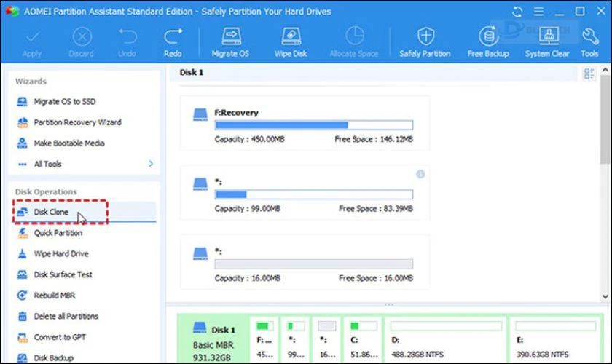Click the Apply checkmark icon
The height and width of the screenshot is (364, 612).
click(x=32, y=38)
